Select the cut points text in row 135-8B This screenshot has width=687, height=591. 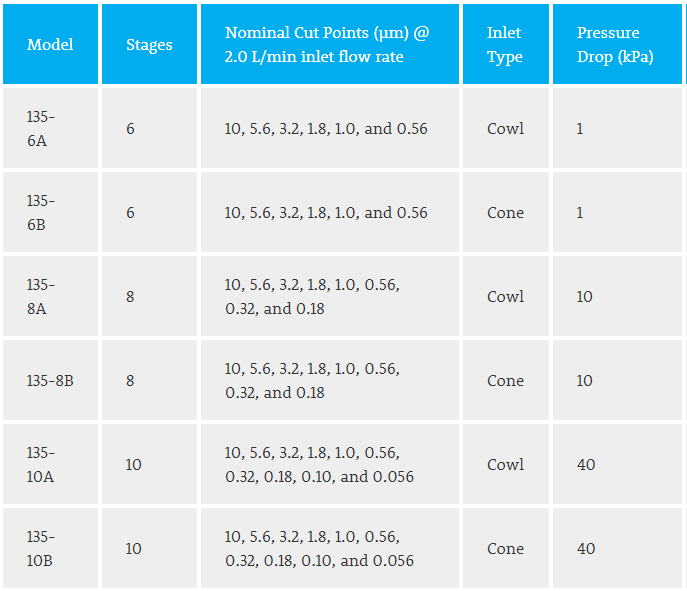312,381
